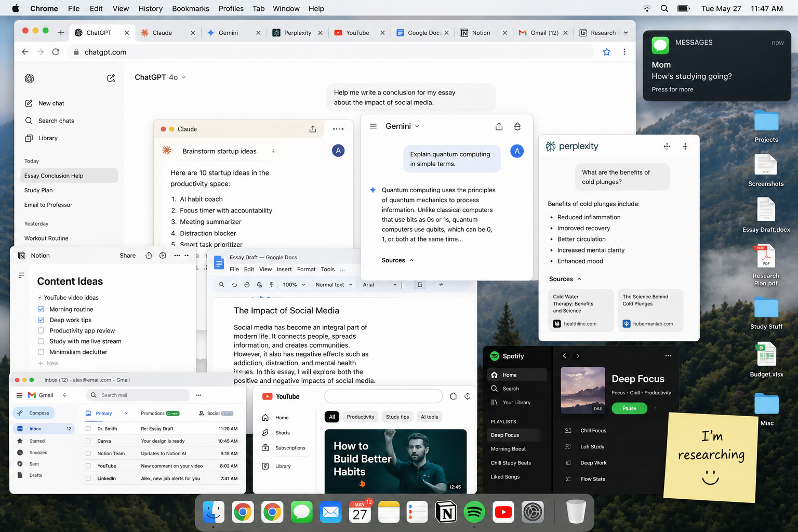Check Study with me live stream
Viewport: 798px width, 532px height.
click(x=41, y=341)
